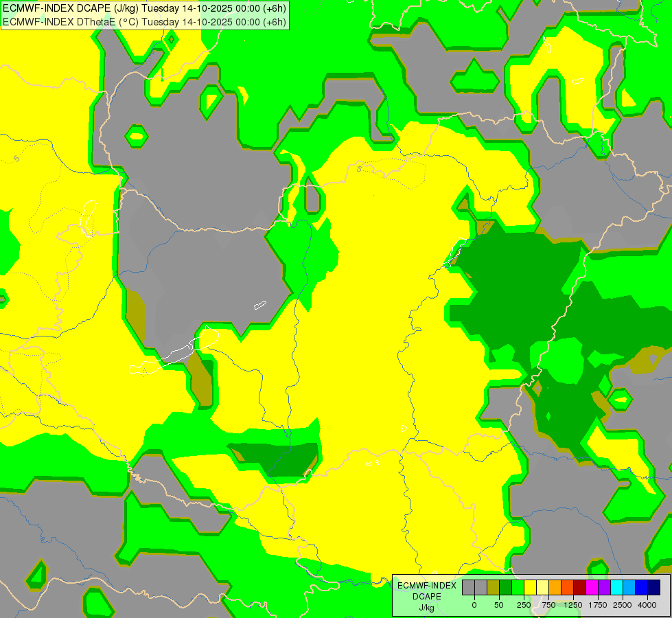Select the magenta legend swatch
This screenshot has height=618, width=672.
coord(592,587)
